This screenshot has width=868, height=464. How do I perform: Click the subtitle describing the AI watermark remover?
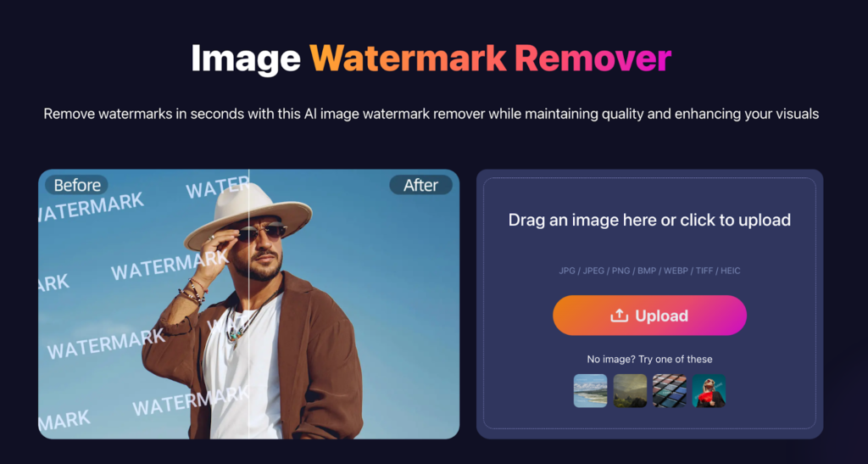click(431, 114)
